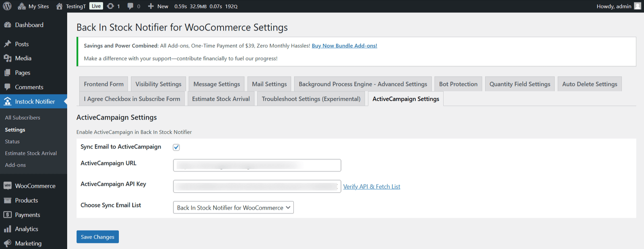Focus the ActiveCampaign API Key input field
Viewport: 644px width, 249px height.
click(257, 186)
